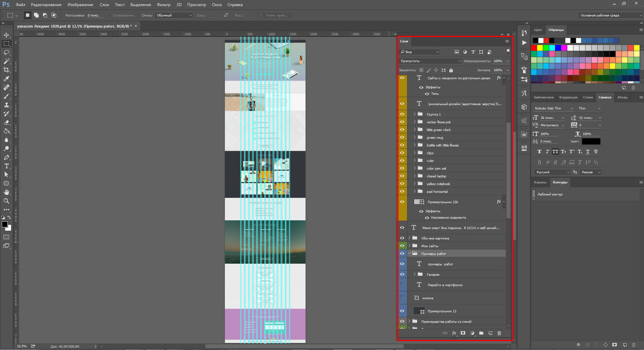Pick the pure red swatch in Образцы

[534, 48]
